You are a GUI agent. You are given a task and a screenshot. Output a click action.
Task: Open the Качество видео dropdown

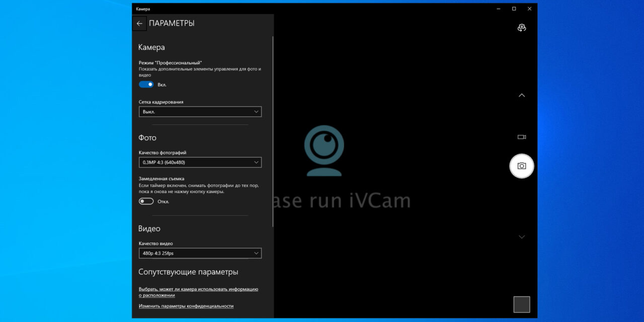point(200,253)
